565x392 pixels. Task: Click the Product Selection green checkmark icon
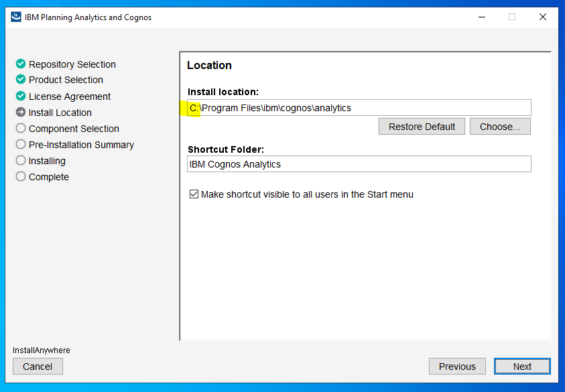click(x=21, y=79)
